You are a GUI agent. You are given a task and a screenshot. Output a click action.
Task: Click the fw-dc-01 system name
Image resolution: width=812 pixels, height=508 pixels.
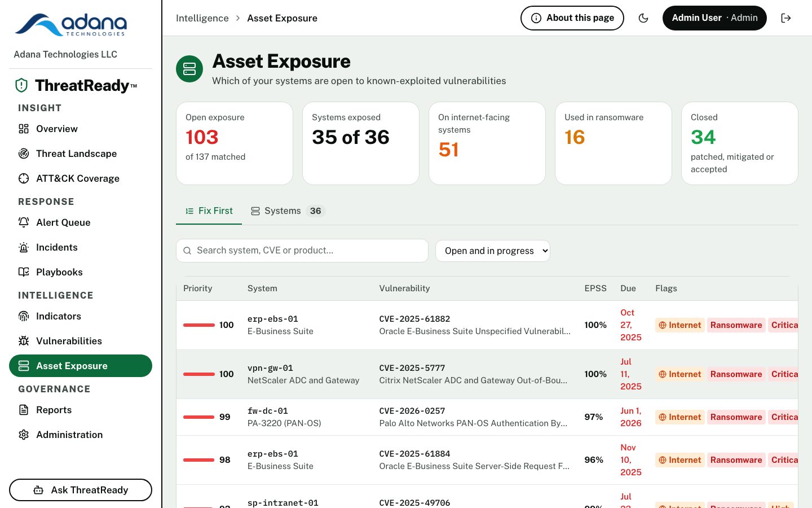point(268,411)
